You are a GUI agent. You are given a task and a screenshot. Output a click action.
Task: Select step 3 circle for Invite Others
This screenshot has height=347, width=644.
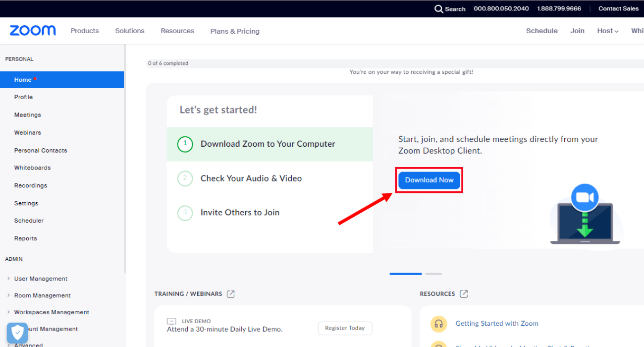coord(185,213)
